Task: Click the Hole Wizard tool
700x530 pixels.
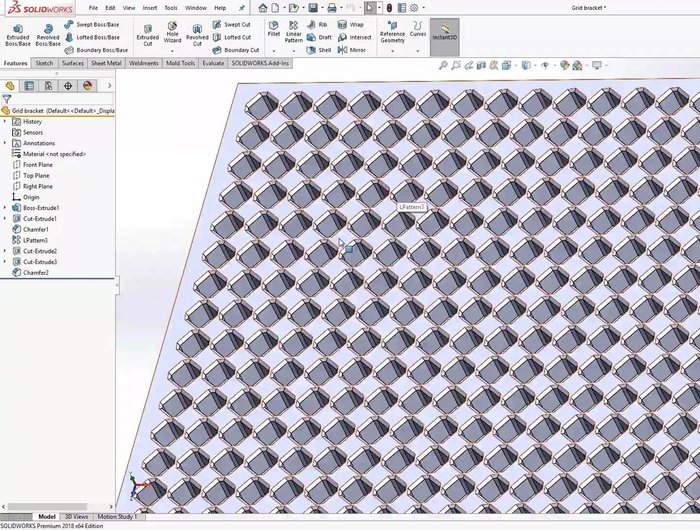Action: tap(172, 34)
